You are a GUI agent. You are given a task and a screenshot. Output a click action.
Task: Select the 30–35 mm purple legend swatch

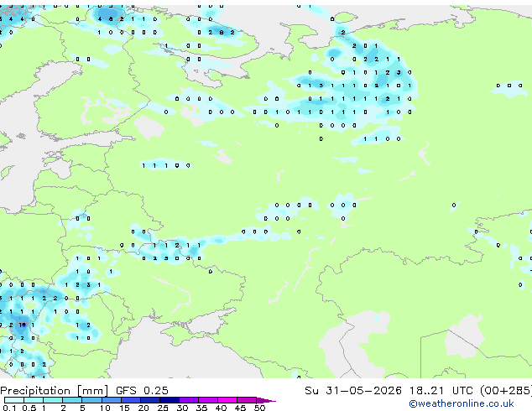click(x=188, y=400)
